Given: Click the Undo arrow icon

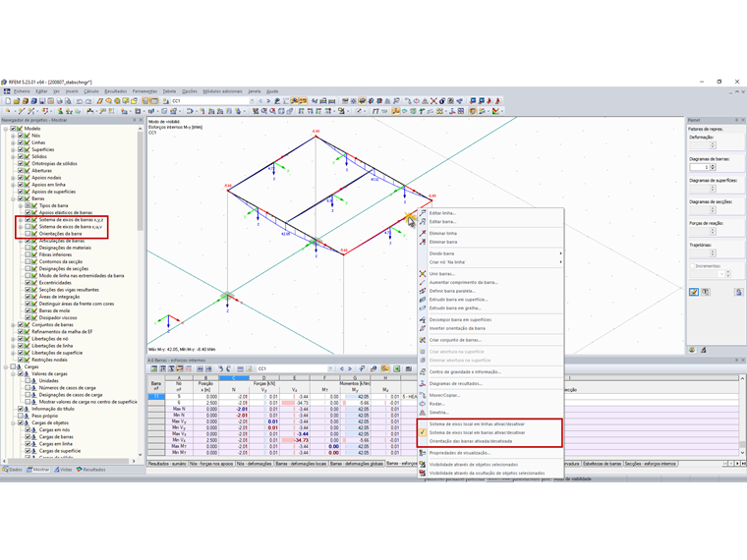Looking at the screenshot, I should 80,101.
